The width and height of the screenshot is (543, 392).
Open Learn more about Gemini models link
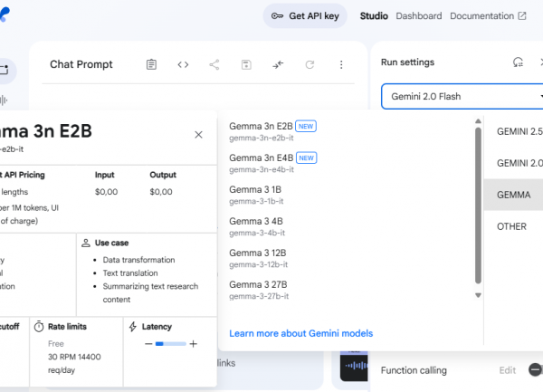pos(301,333)
